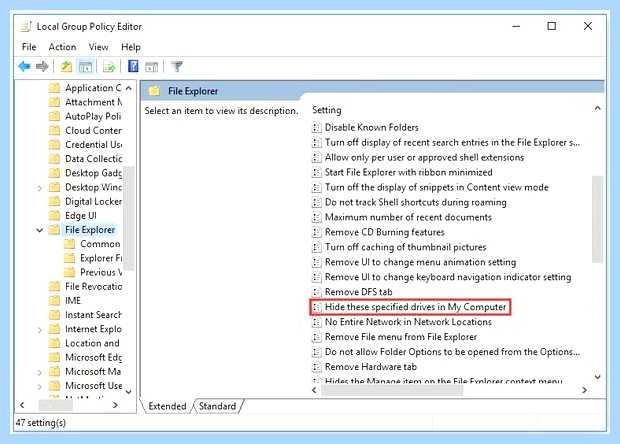Collapse the File Explorer tree node
The width and height of the screenshot is (620, 444).
(x=40, y=230)
